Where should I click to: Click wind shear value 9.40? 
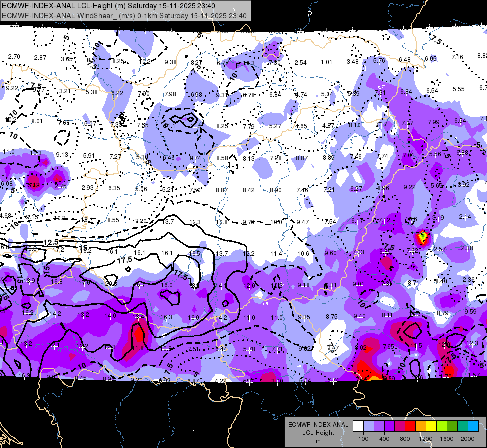pos(359,316)
